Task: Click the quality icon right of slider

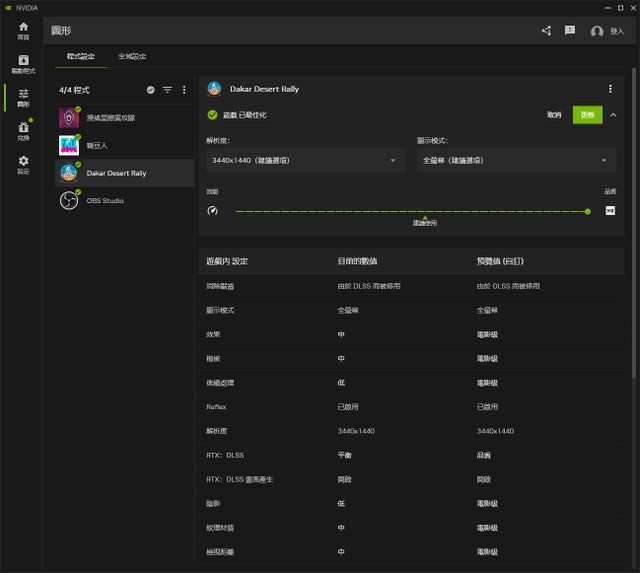Action: click(610, 211)
